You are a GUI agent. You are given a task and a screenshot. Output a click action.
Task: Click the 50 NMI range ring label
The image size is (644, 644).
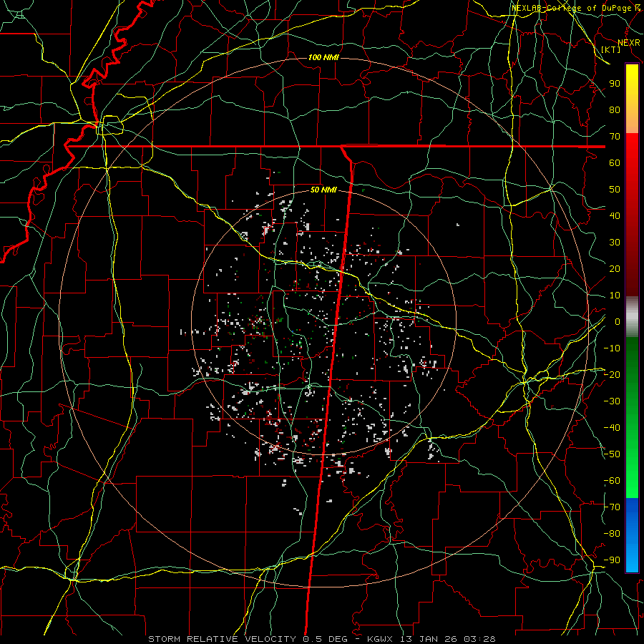[x=323, y=190]
